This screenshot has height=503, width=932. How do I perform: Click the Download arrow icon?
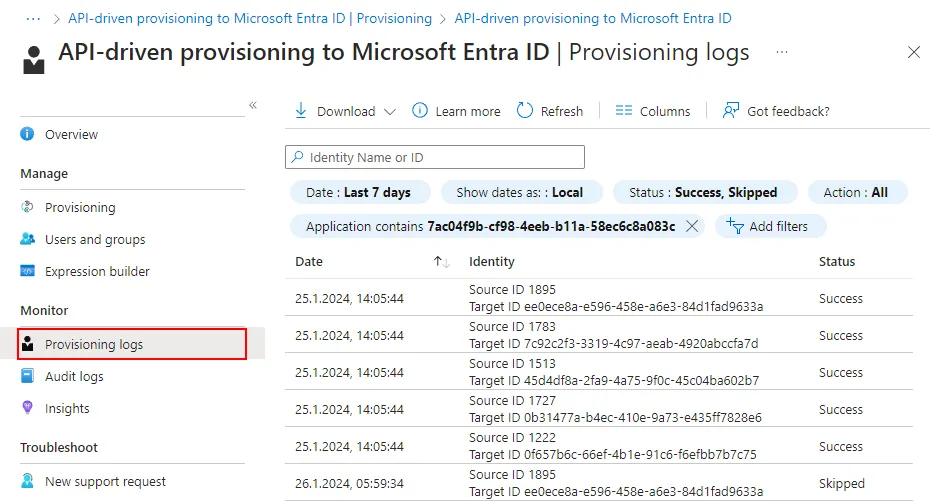301,111
